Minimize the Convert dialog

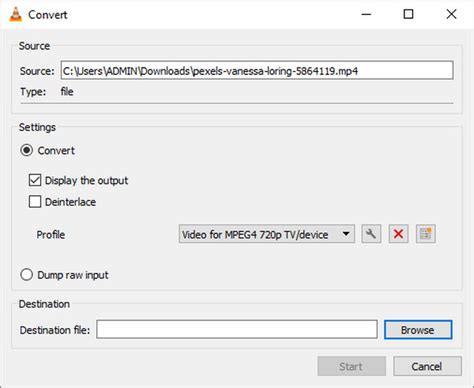coord(366,14)
